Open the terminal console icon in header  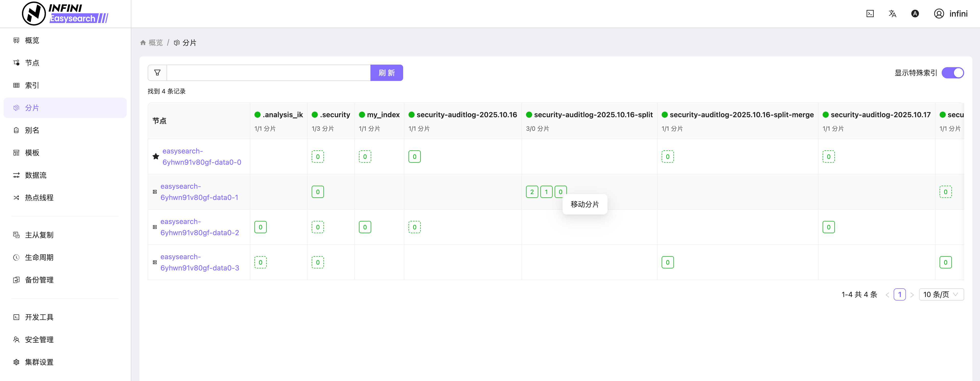(870, 14)
